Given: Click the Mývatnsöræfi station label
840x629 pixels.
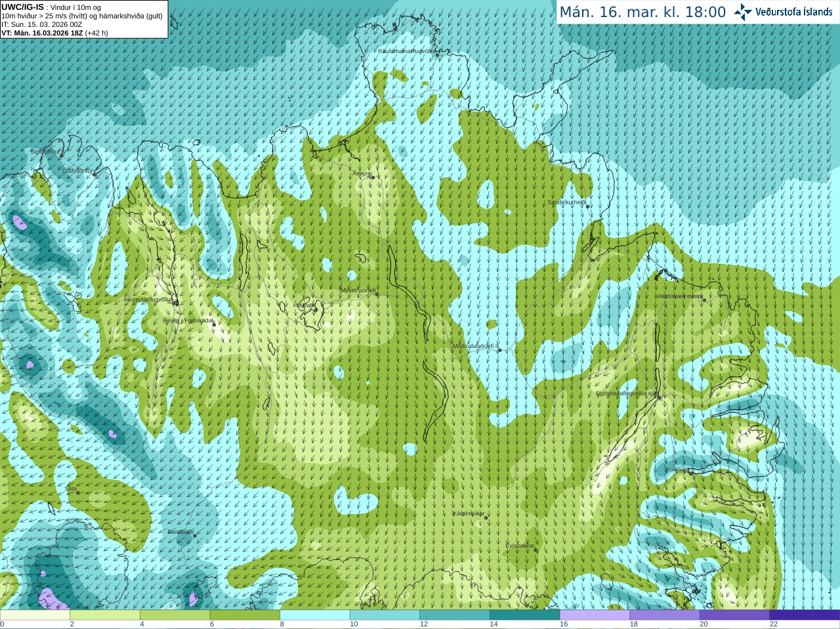Looking at the screenshot, I should [x=358, y=290].
